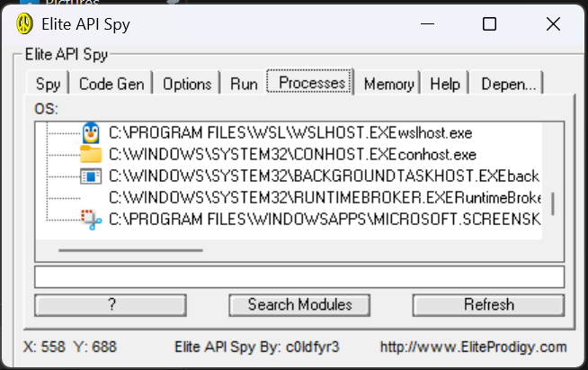Screen dimensions: 588x370
Task: Click the horizontal scrollbar thumb below process list
Action: pyautogui.click(x=130, y=250)
